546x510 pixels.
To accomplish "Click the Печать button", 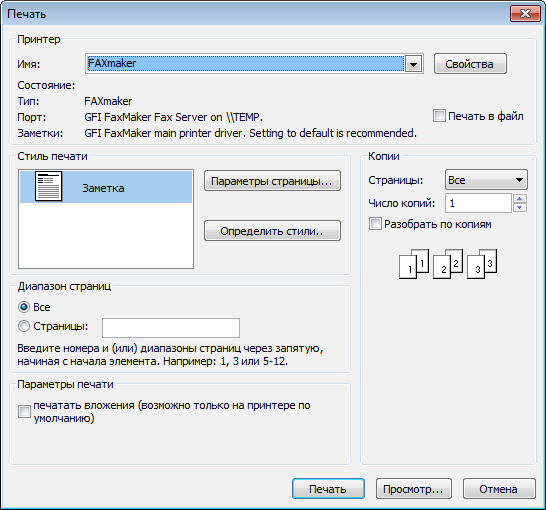I will 328,488.
